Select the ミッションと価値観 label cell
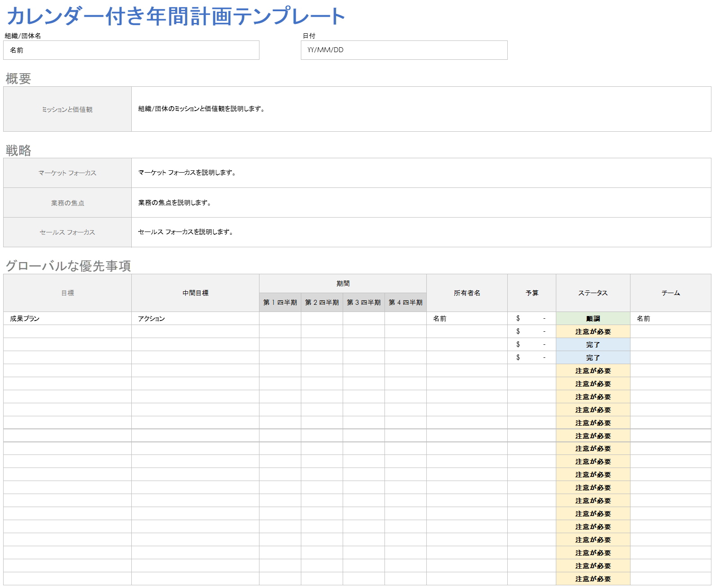715x588 pixels. tap(67, 109)
